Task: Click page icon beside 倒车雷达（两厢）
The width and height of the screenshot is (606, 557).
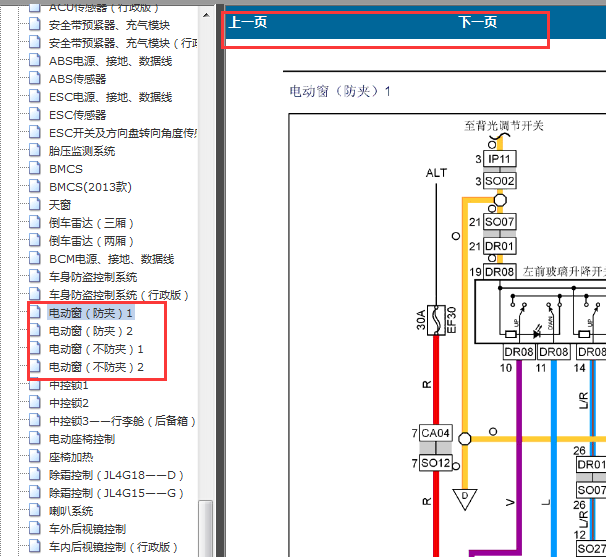Action: [35, 240]
